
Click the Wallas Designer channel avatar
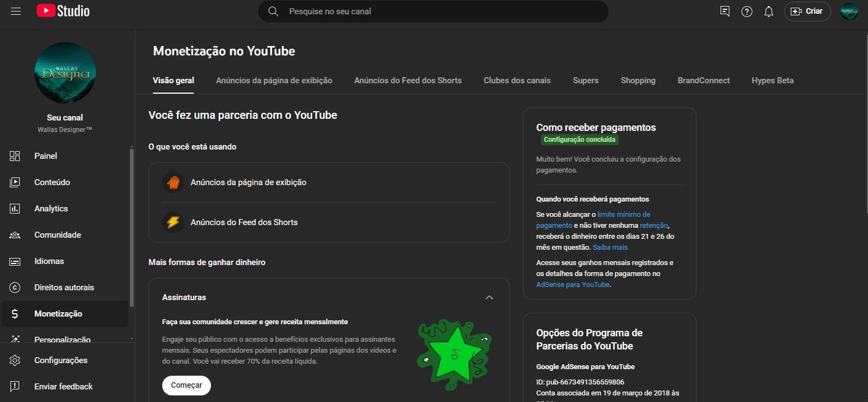65,73
